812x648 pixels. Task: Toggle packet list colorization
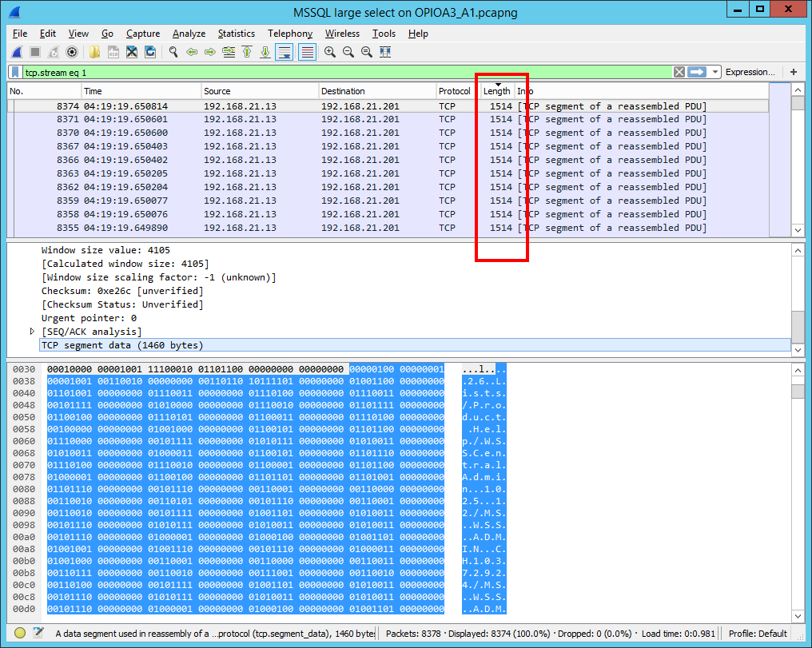(x=307, y=52)
